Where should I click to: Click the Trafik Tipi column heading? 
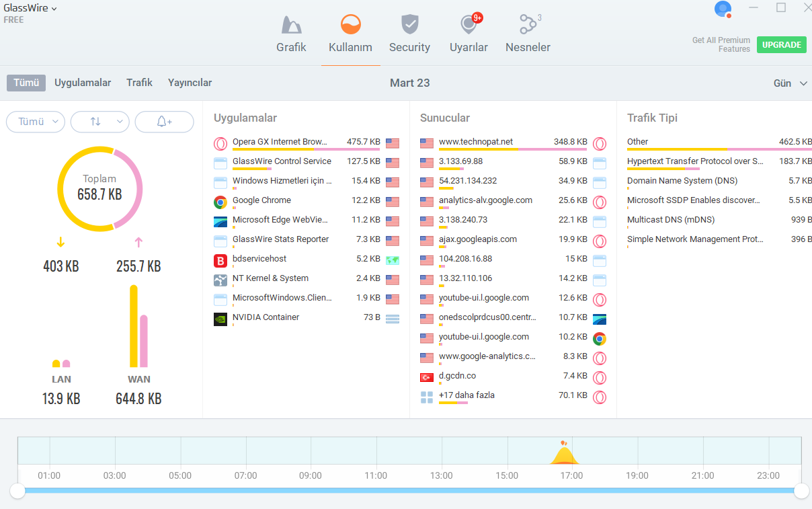pos(652,118)
